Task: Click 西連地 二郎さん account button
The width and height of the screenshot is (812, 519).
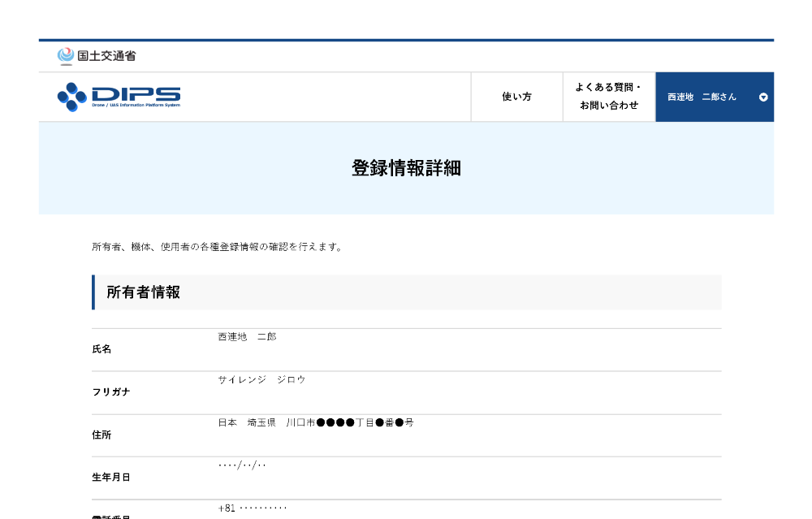Action: click(715, 97)
